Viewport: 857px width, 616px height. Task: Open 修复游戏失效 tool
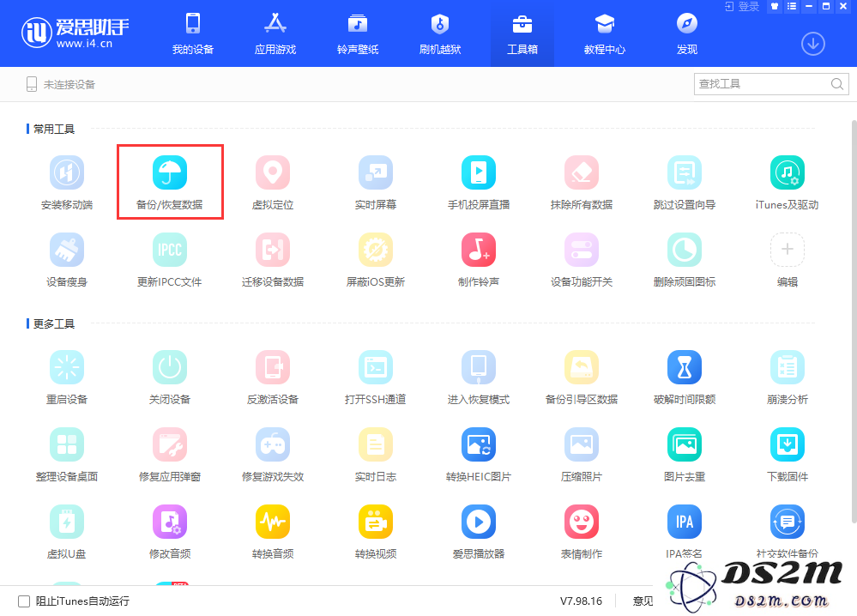(x=273, y=455)
